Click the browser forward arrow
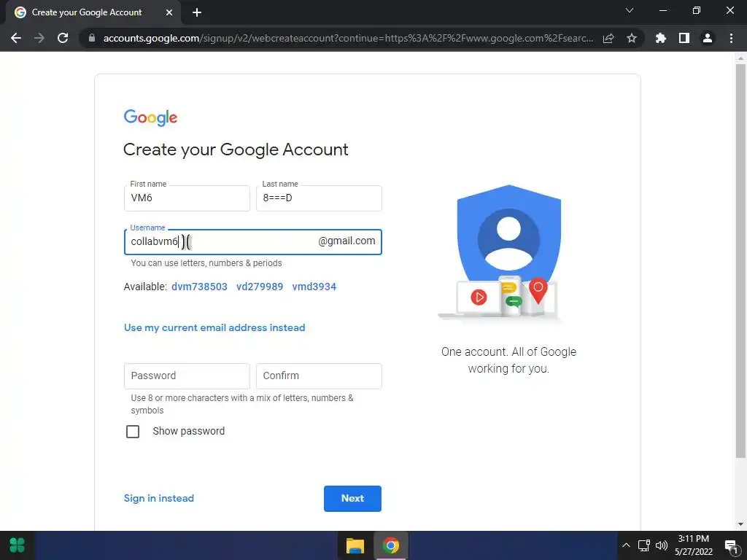Image resolution: width=747 pixels, height=560 pixels. pos(39,38)
